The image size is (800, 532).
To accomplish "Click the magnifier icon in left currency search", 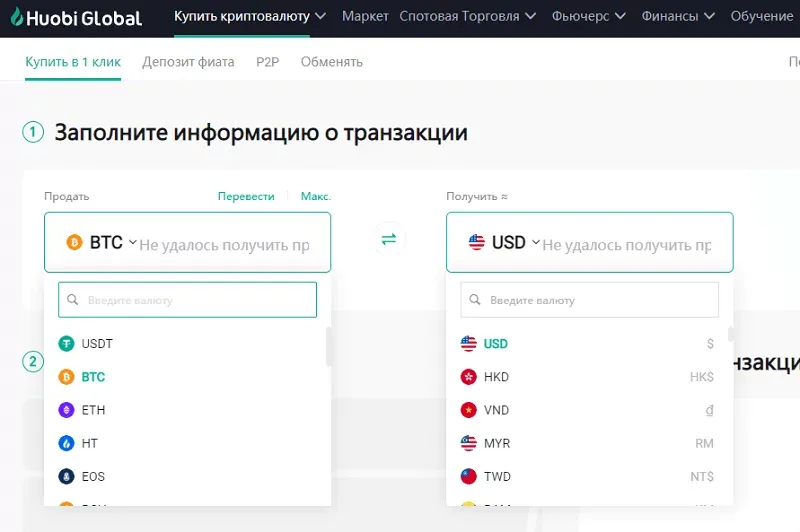I will (73, 299).
